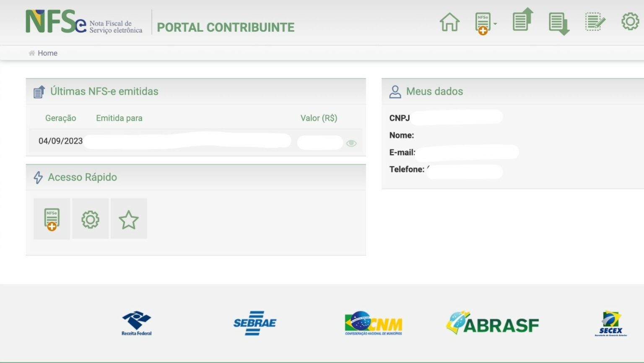This screenshot has width=644, height=363.
Task: Click the SECEX logo in footer
Action: [x=611, y=323]
